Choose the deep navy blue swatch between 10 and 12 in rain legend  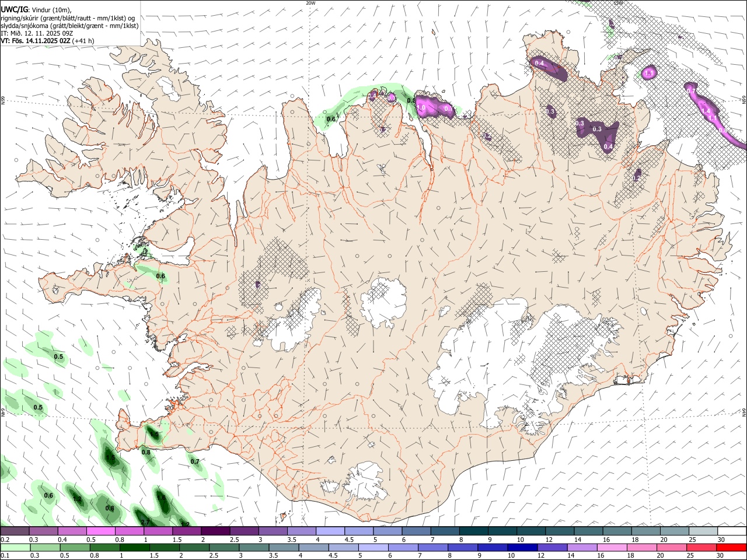522,548
